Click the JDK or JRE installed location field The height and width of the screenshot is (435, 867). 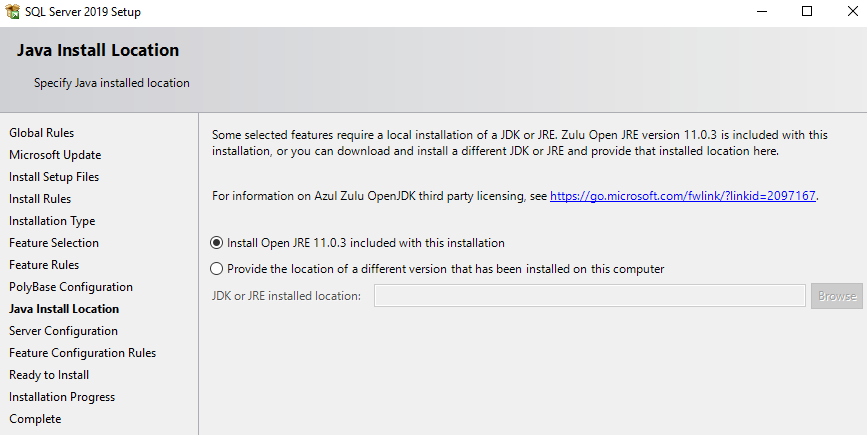pos(590,295)
